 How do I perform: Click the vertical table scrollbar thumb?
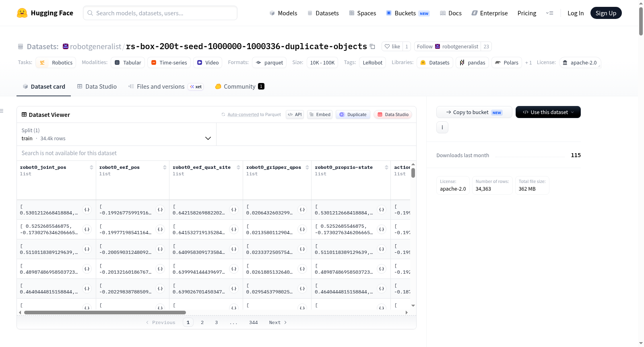413,173
